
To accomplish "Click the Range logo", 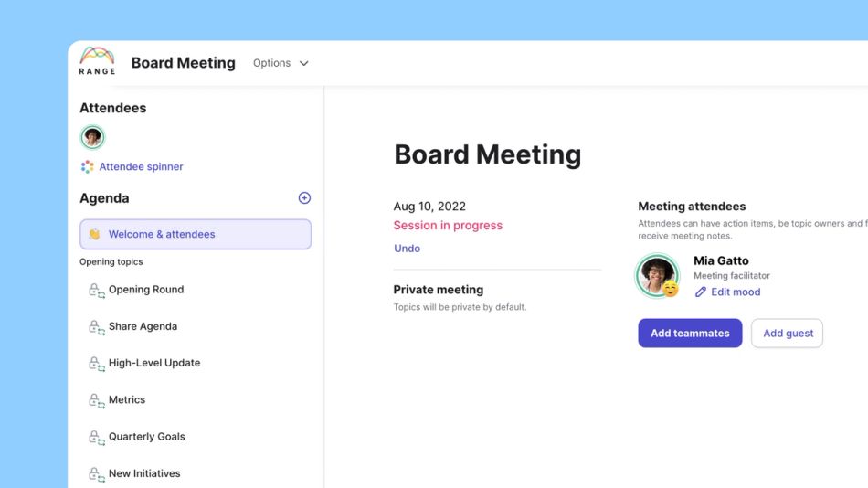I will point(97,61).
